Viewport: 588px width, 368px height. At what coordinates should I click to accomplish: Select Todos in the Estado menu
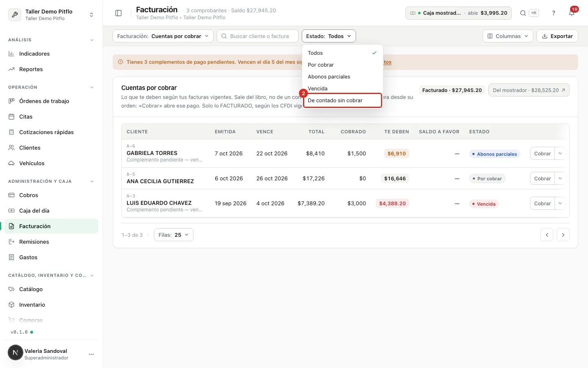pyautogui.click(x=342, y=53)
